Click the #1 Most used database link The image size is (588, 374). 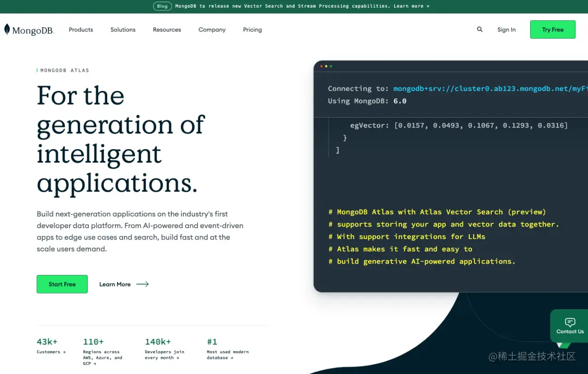pyautogui.click(x=228, y=348)
